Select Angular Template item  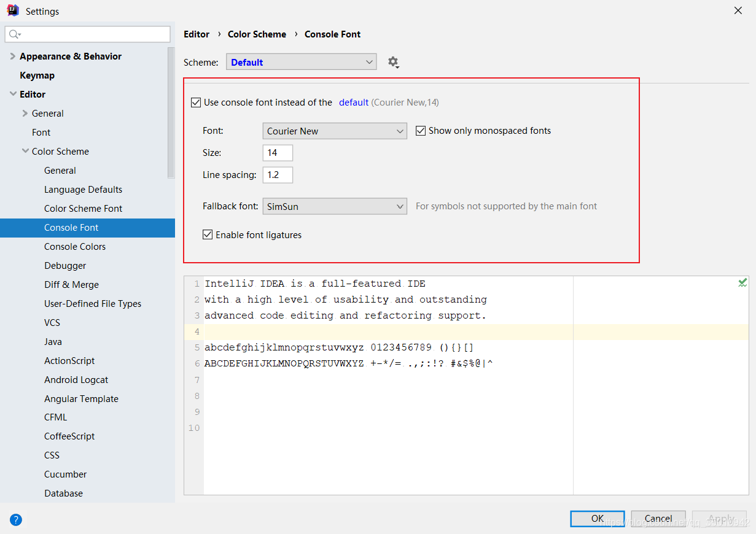tap(81, 399)
